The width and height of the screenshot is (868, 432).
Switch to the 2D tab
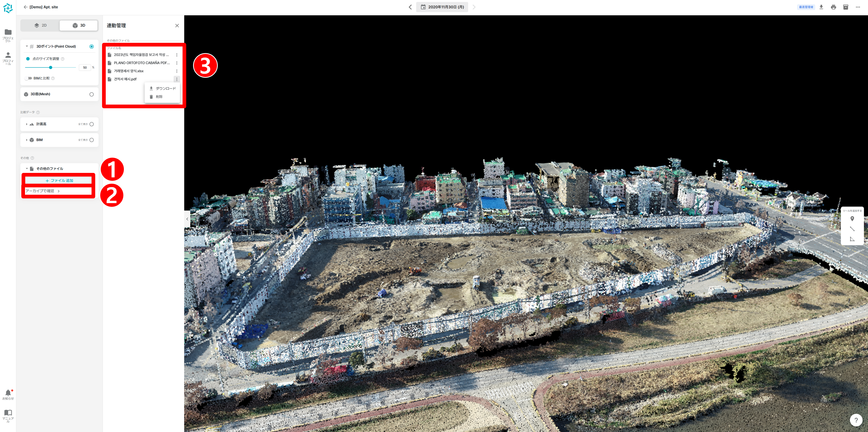point(41,25)
